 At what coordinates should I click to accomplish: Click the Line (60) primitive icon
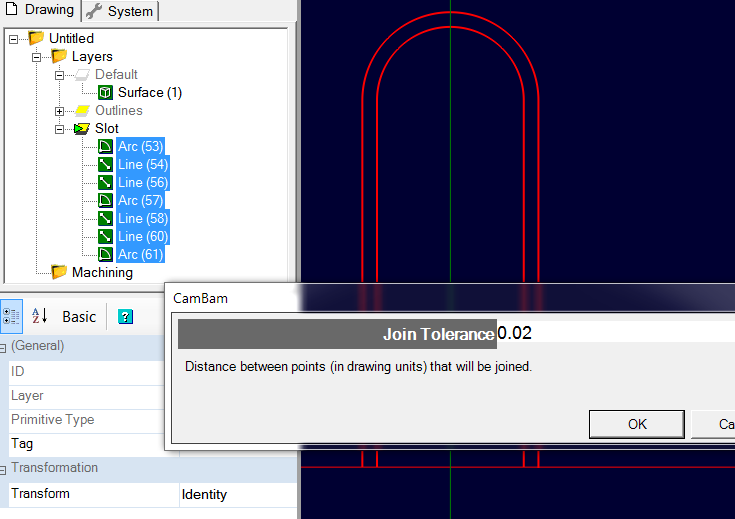(x=105, y=236)
